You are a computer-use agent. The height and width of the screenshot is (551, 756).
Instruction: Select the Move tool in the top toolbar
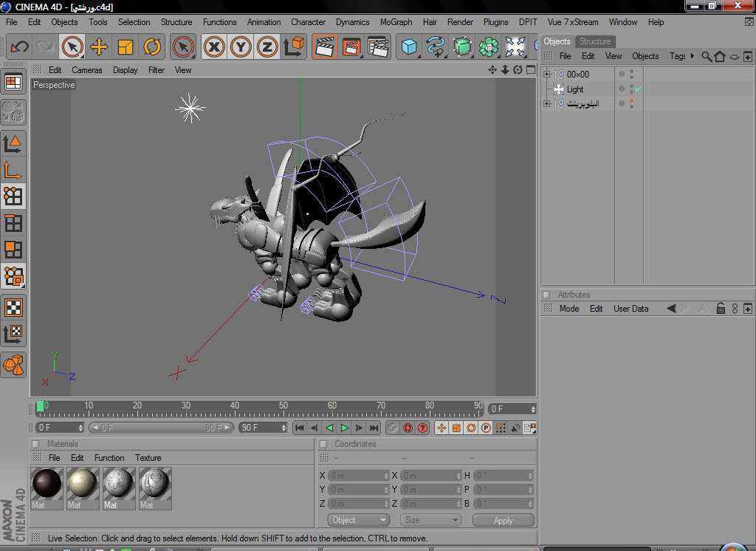[99, 47]
